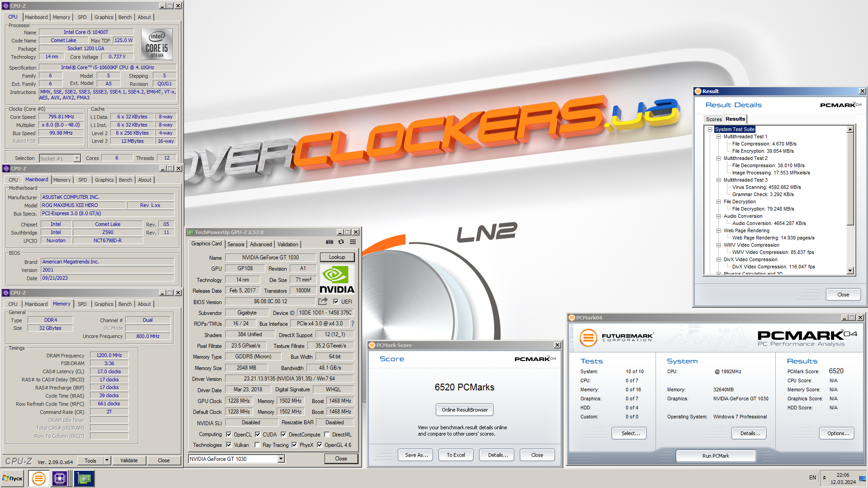Open the Tools dropdown arrow in CPU-Z

[107, 460]
